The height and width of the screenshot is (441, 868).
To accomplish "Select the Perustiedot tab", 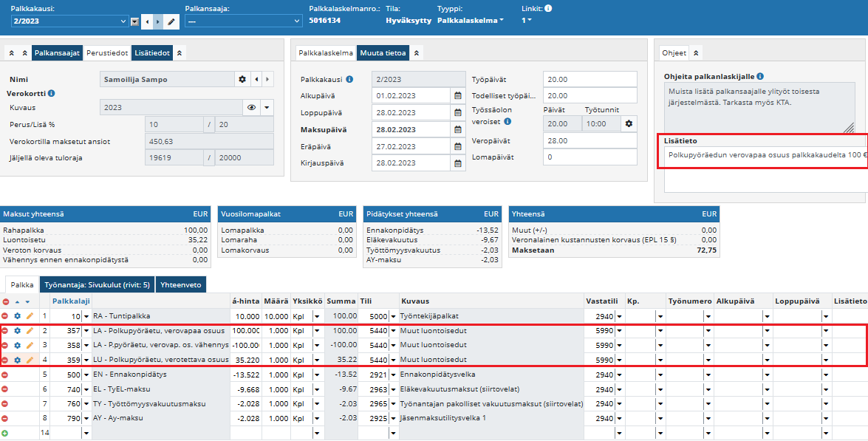I will pos(107,53).
